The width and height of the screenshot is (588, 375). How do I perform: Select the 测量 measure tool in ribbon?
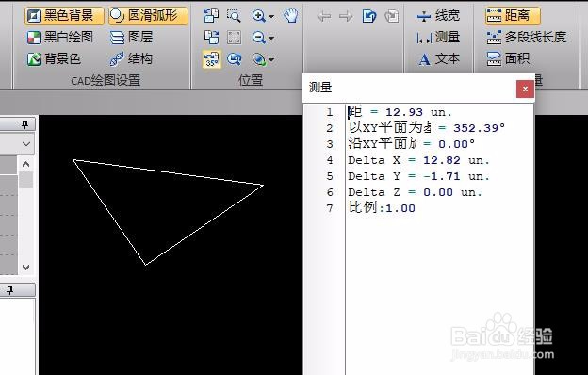(438, 38)
